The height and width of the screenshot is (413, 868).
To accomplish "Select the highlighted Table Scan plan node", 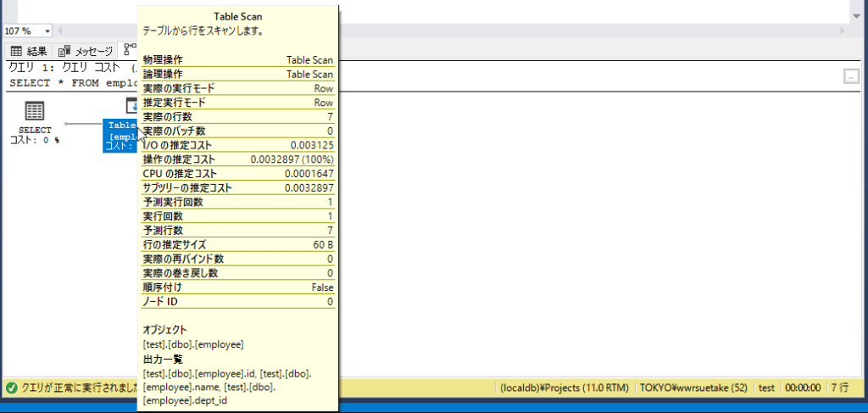I will [x=120, y=135].
